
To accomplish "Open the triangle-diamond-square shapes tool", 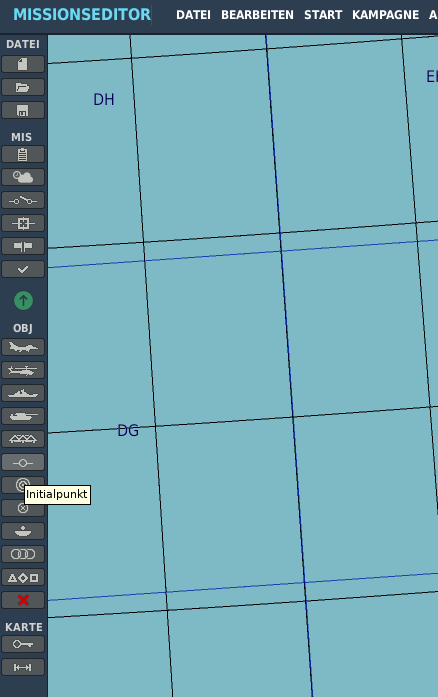I will 23,577.
